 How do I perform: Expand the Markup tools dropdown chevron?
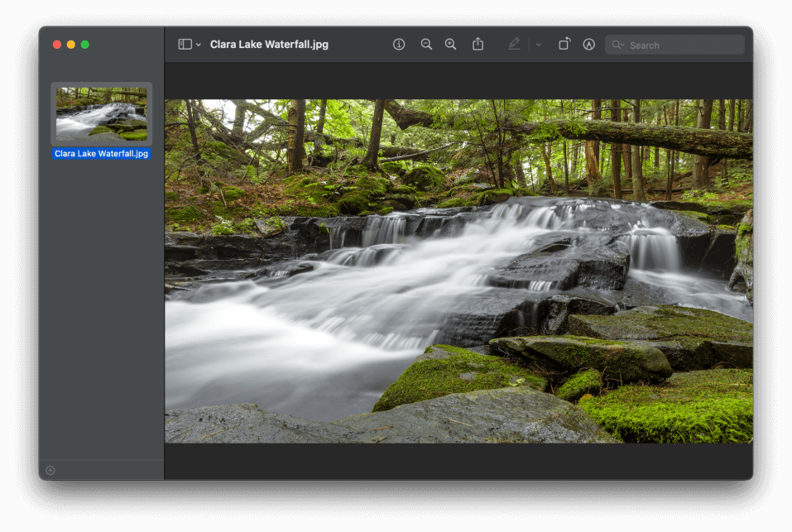tap(536, 44)
